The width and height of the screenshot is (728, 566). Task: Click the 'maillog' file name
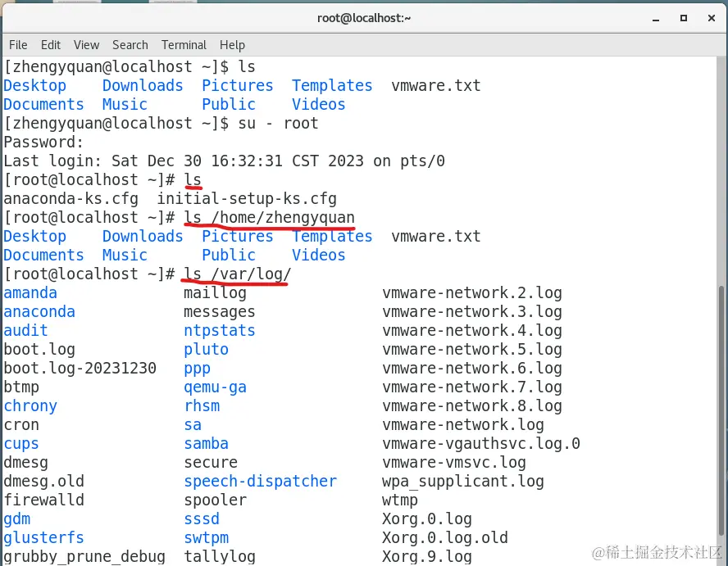pyautogui.click(x=215, y=293)
